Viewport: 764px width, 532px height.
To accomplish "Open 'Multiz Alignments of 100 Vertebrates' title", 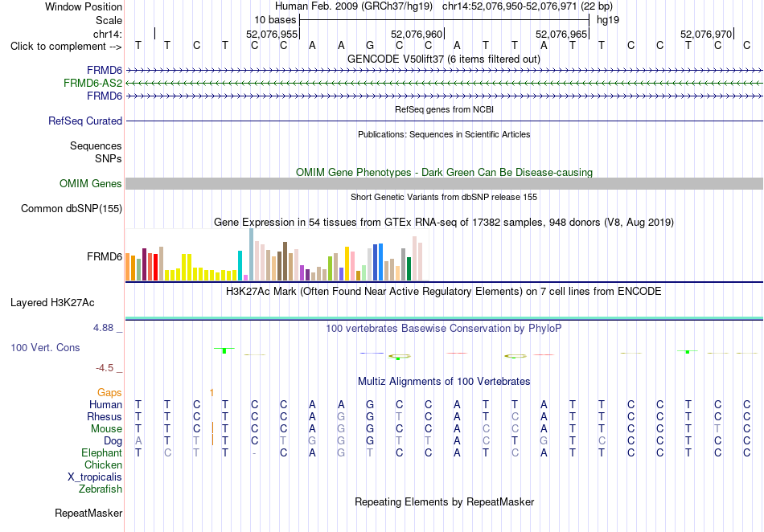I will point(444,382).
